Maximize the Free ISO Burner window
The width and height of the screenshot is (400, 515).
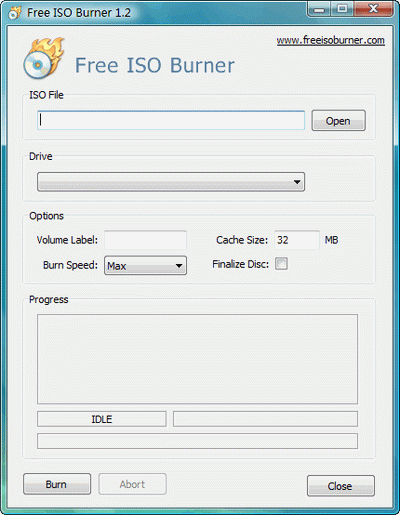coord(342,9)
